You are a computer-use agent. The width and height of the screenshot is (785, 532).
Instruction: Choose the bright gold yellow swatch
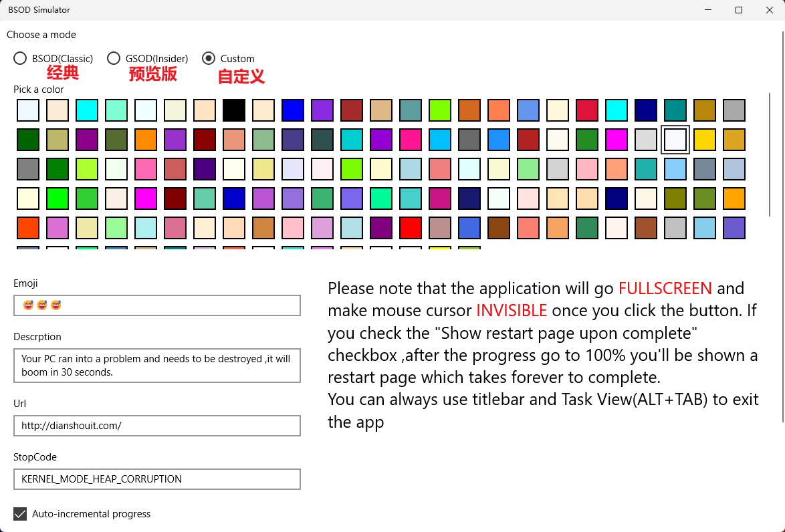(705, 140)
